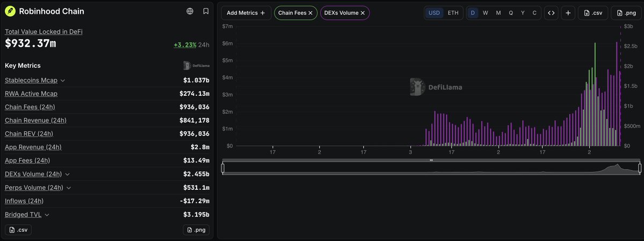Click the Total Value Locked in DeFi label
Screen dimensions: 644x241
point(44,32)
